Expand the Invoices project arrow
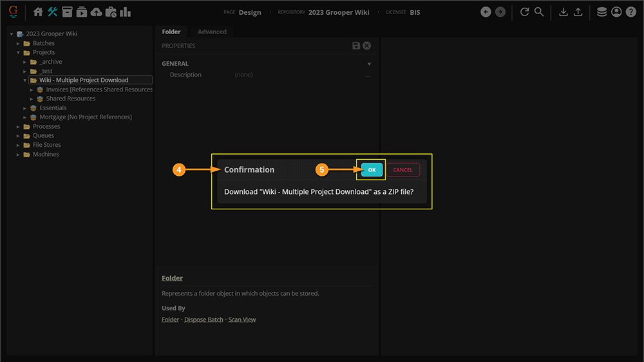The image size is (644, 362). point(32,90)
